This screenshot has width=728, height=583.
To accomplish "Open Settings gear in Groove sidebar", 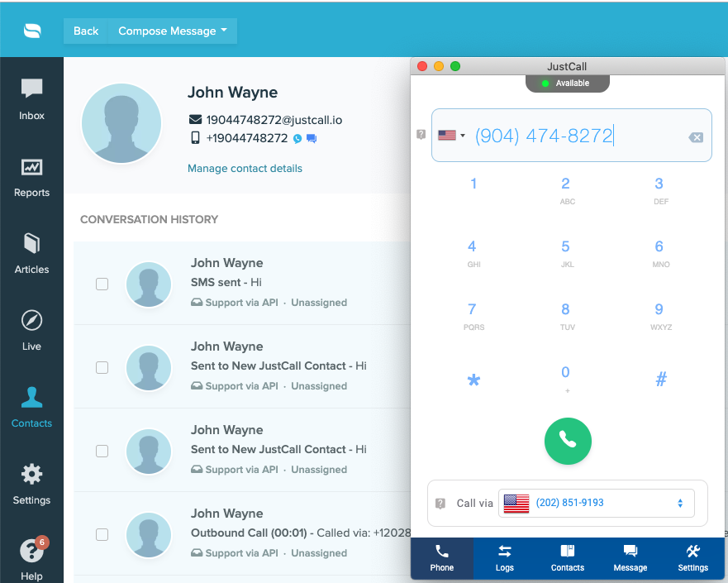I will click(31, 485).
